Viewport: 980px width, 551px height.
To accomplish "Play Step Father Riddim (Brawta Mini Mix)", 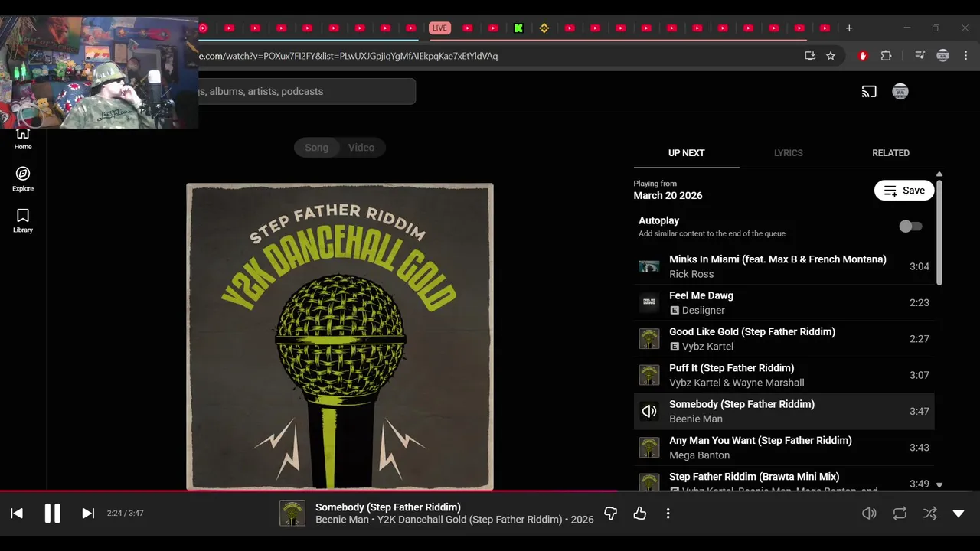I will pos(784,478).
